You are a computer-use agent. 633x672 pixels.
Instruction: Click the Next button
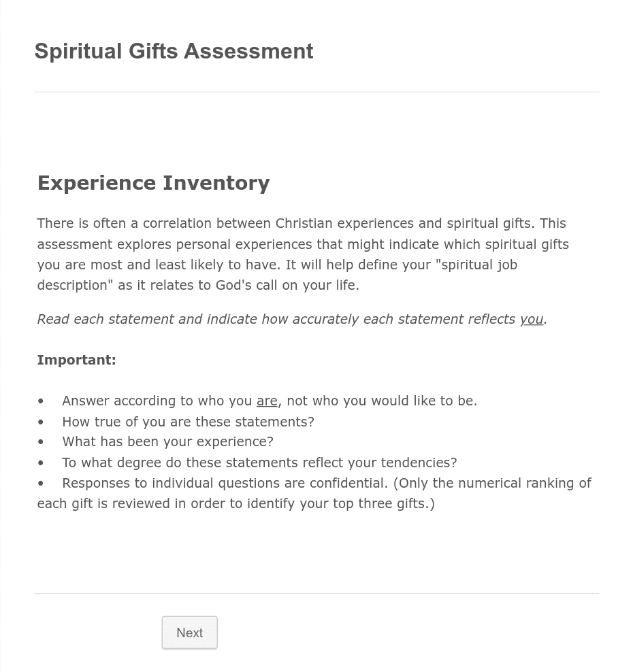(189, 632)
